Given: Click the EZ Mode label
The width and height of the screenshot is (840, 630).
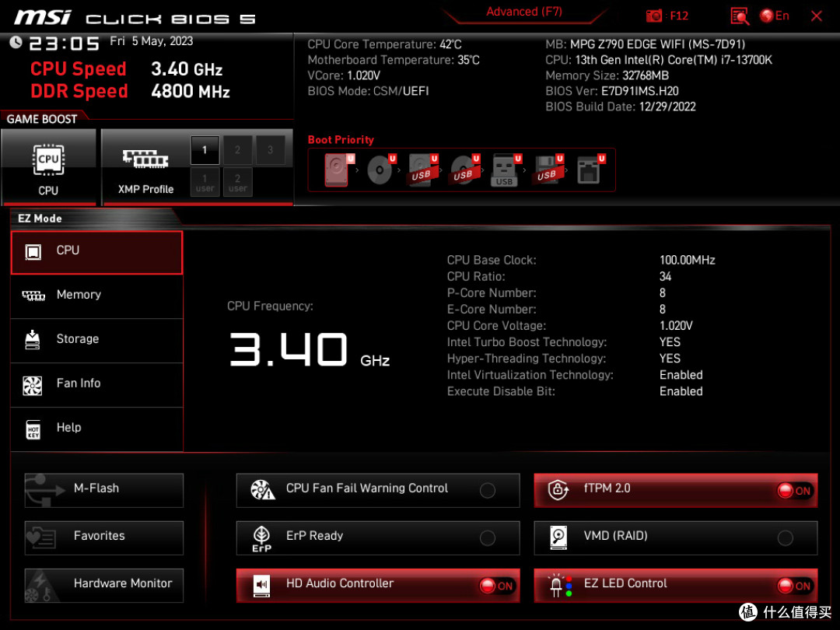Looking at the screenshot, I should pos(40,219).
